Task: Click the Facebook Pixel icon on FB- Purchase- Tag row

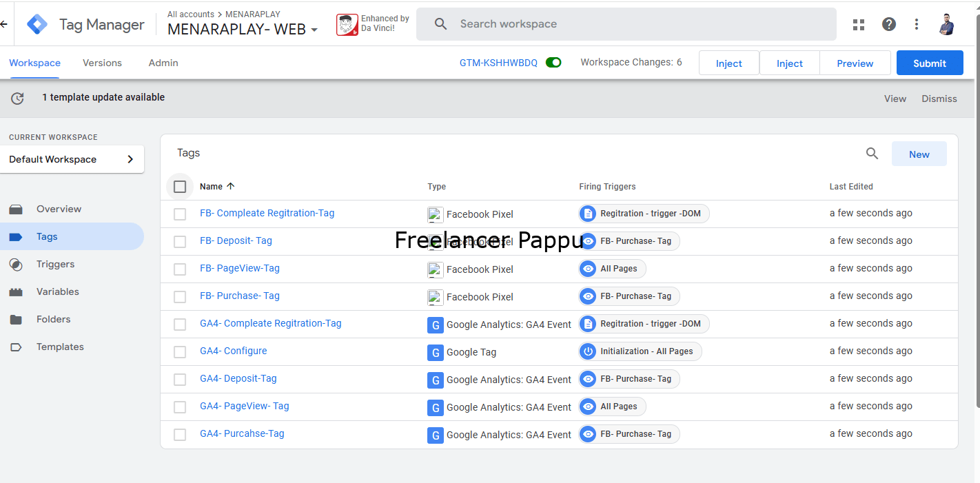Action: pyautogui.click(x=435, y=297)
